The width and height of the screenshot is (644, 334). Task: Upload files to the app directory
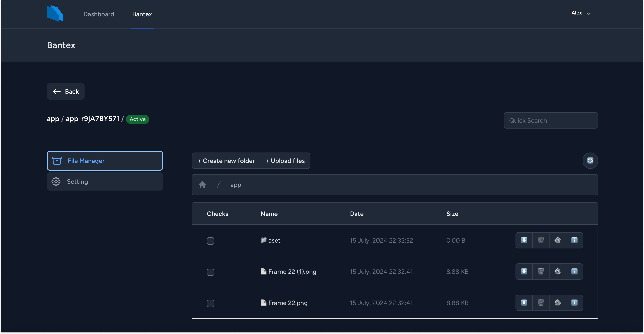(285, 161)
